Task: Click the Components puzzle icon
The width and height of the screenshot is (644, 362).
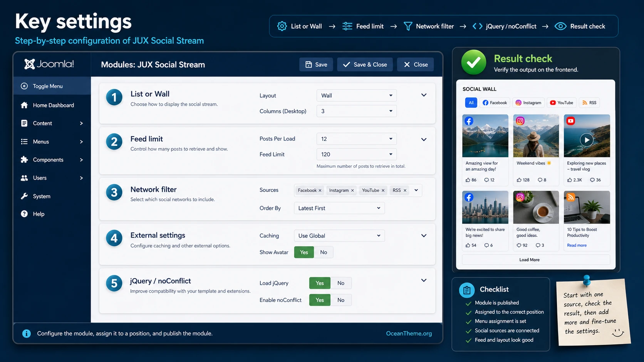Action: [x=24, y=160]
